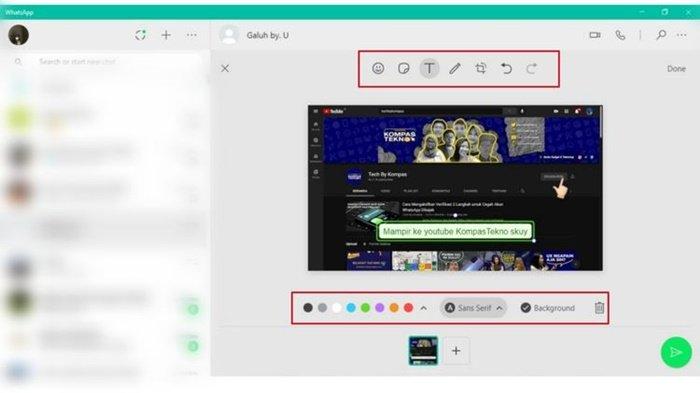The width and height of the screenshot is (700, 393).
Task: Expand more colors chevron
Action: [423, 308]
